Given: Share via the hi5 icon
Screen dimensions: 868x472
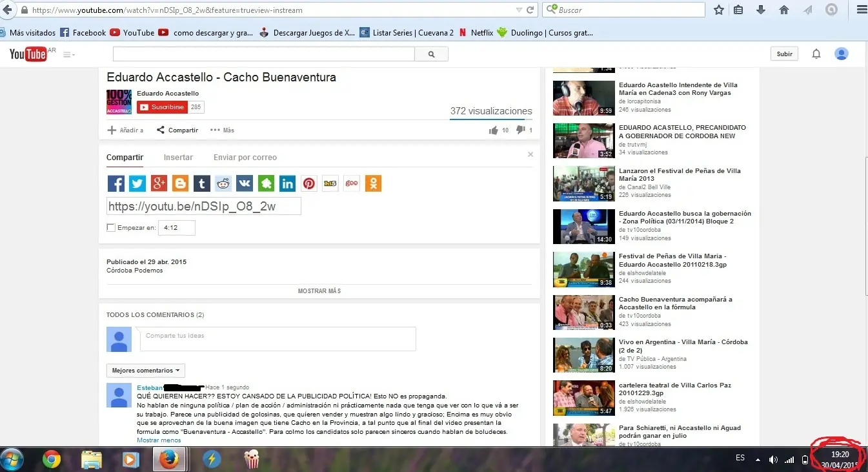Looking at the screenshot, I should [330, 183].
